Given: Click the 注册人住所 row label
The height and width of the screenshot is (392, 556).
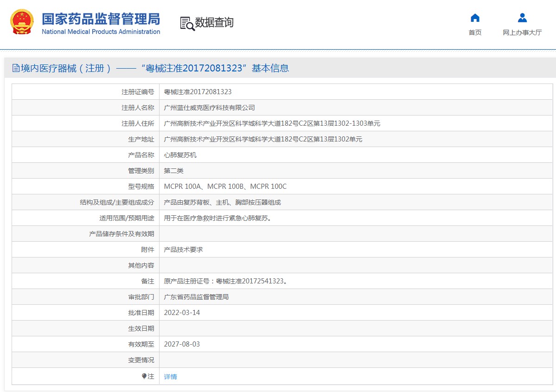Looking at the screenshot, I should 138,123.
